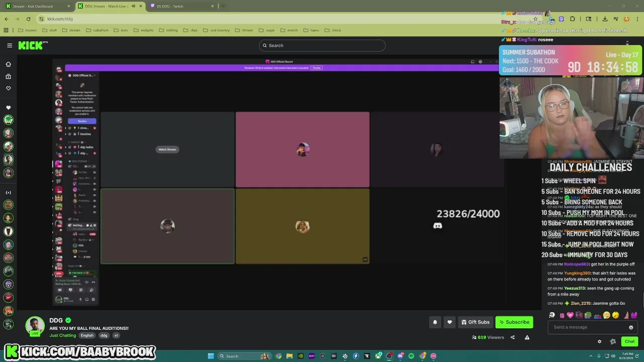Open the browser apps grid icon
This screenshot has width=644, height=362.
pyautogui.click(x=6, y=30)
